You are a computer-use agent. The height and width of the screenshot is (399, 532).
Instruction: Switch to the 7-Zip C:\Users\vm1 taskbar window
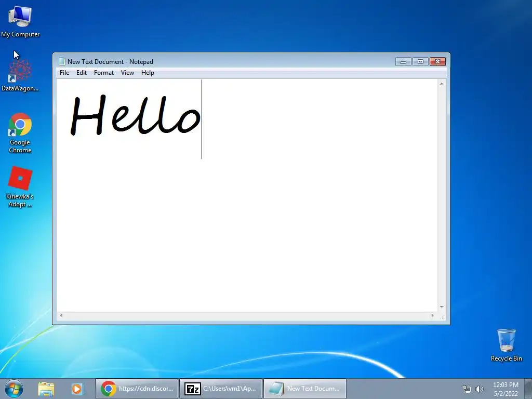tap(221, 389)
